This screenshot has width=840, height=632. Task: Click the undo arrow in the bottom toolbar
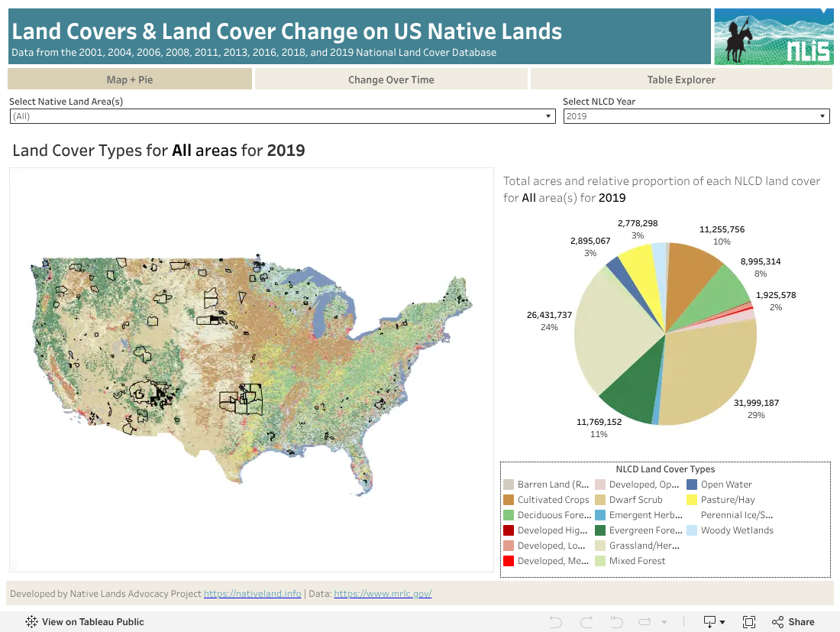555,622
